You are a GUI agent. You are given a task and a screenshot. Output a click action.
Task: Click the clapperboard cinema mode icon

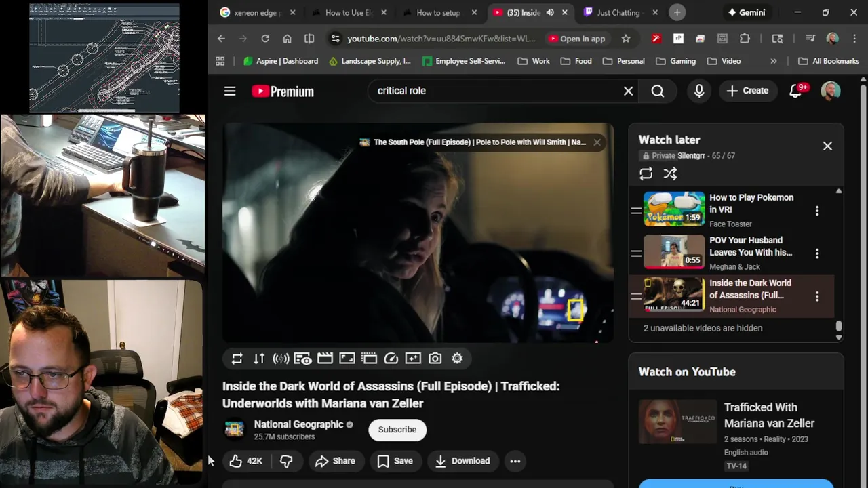pos(325,359)
